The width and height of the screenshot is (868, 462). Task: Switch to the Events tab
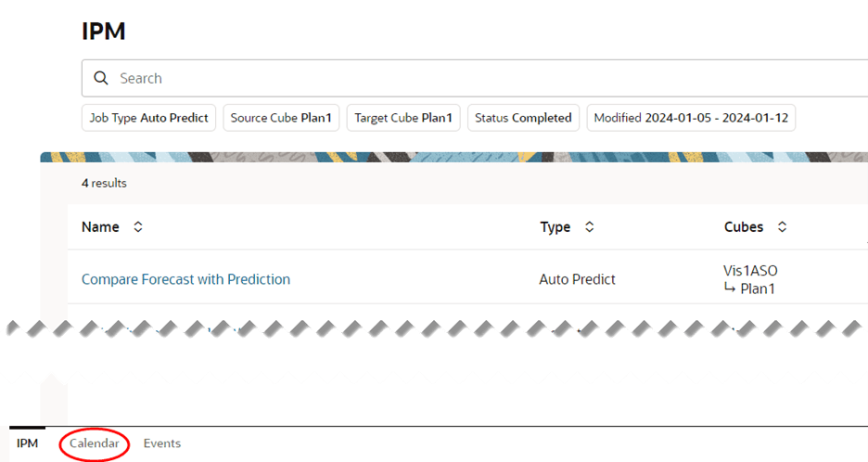point(162,443)
